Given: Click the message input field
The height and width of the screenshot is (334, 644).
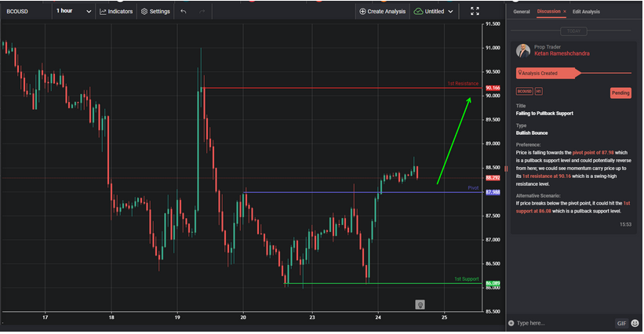Looking at the screenshot, I should click(563, 323).
